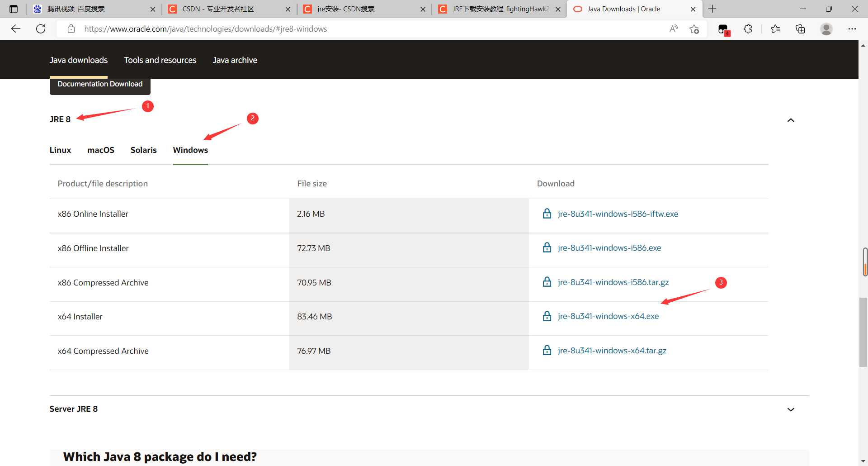Reload the Oracle downloads page

[41, 29]
